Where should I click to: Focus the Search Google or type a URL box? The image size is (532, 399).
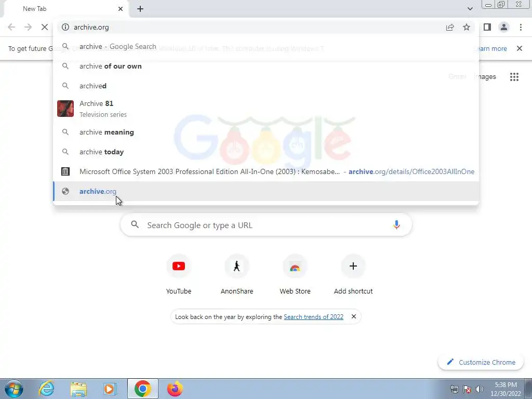[x=266, y=225]
